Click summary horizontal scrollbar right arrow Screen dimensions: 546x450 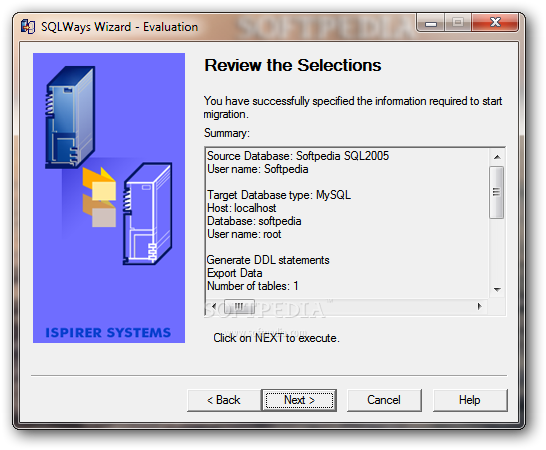click(x=480, y=307)
